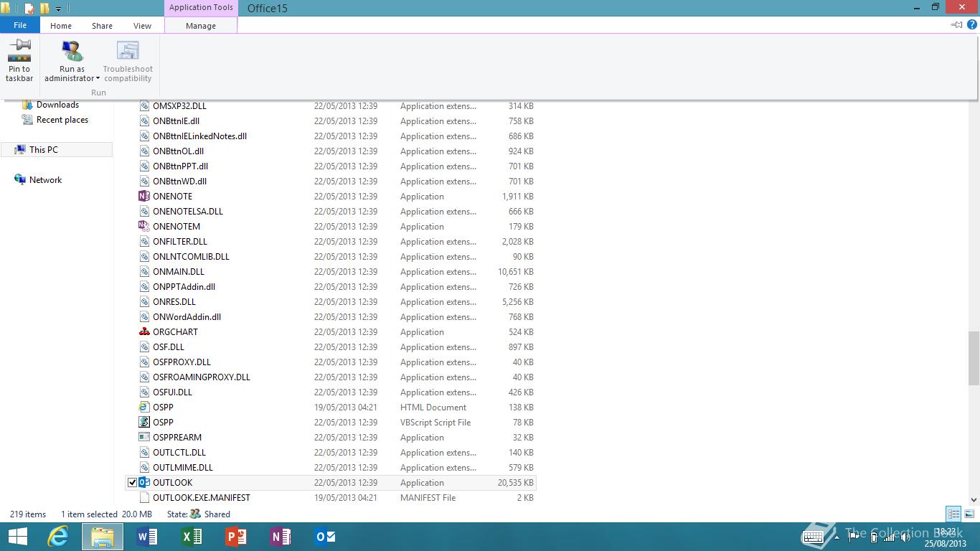Switch to the Home ribbon tab
The image size is (980, 551).
[x=61, y=26]
